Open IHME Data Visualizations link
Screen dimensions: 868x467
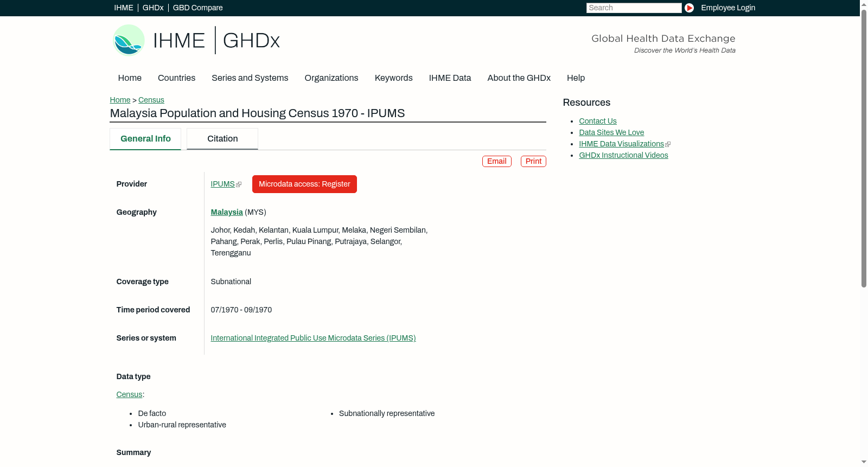621,144
